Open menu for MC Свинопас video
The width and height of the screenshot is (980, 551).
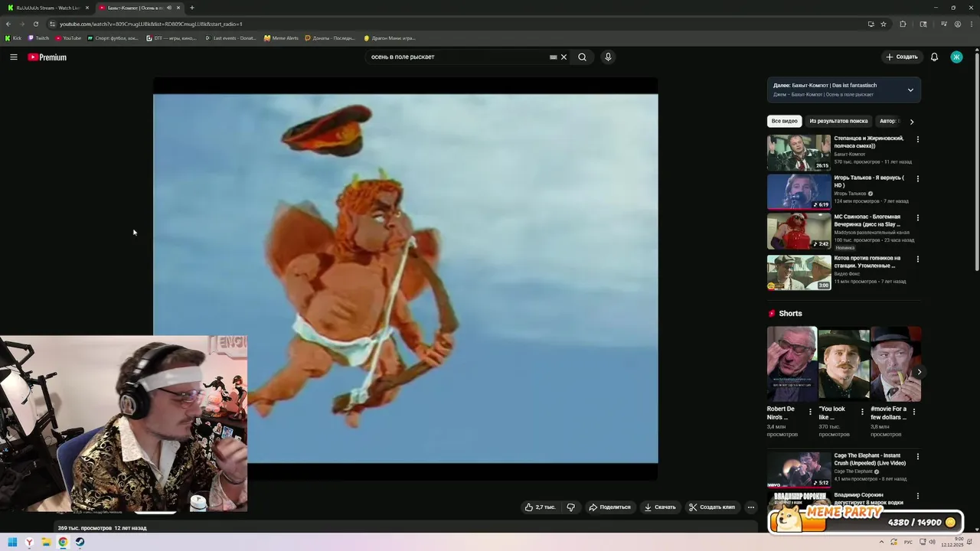click(917, 217)
